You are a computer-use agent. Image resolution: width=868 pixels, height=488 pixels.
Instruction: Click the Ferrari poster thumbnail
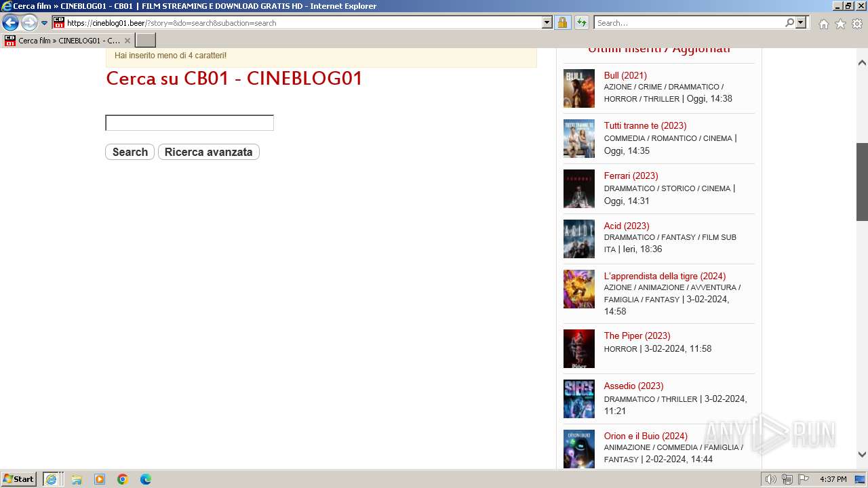[x=579, y=188]
